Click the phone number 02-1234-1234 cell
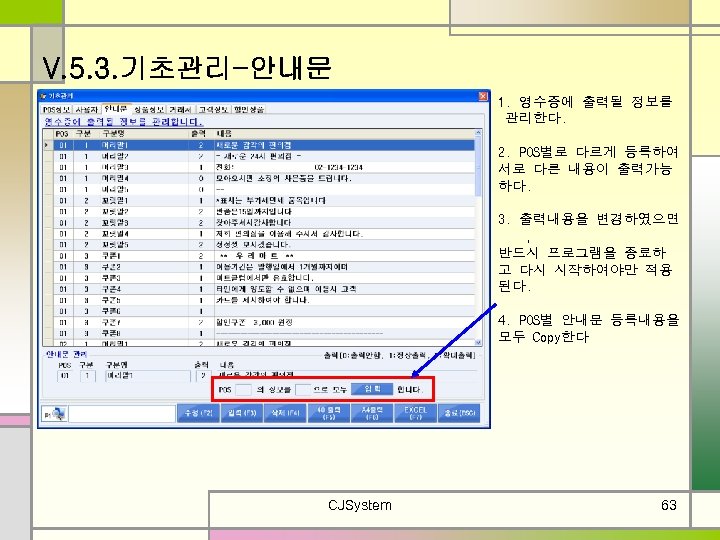This screenshot has height=540, width=720. pyautogui.click(x=339, y=167)
